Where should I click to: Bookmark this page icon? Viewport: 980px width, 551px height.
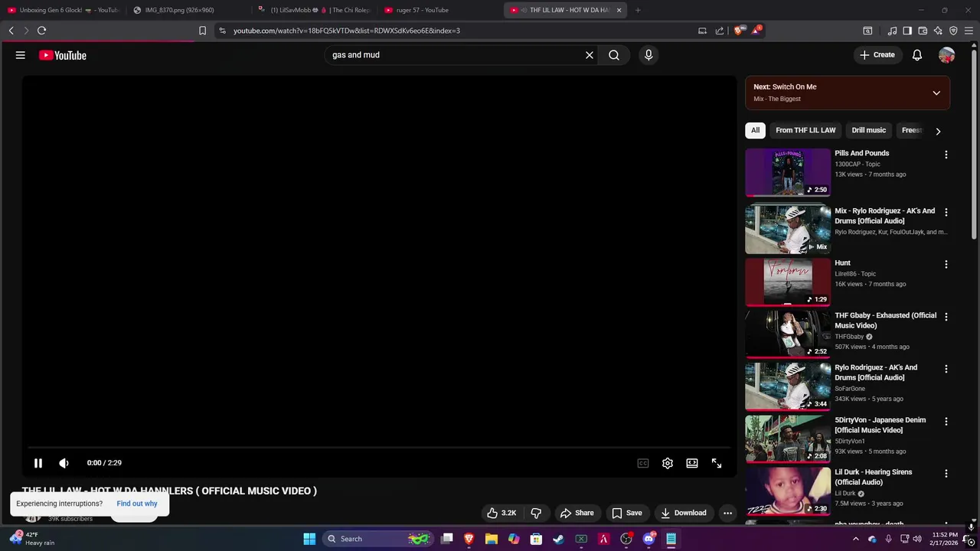[202, 31]
